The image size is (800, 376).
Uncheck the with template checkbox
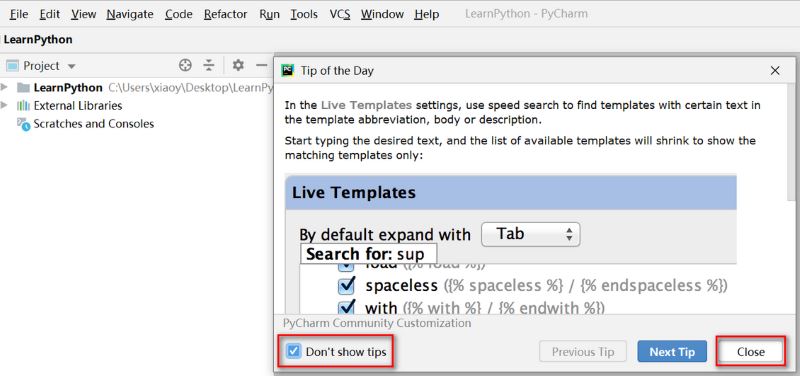pos(346,307)
